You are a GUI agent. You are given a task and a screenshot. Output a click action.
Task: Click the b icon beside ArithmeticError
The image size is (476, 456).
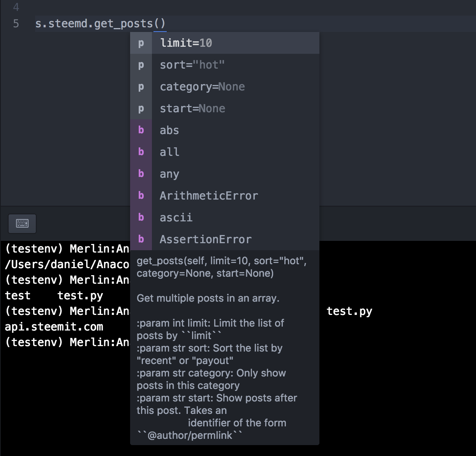pyautogui.click(x=141, y=196)
